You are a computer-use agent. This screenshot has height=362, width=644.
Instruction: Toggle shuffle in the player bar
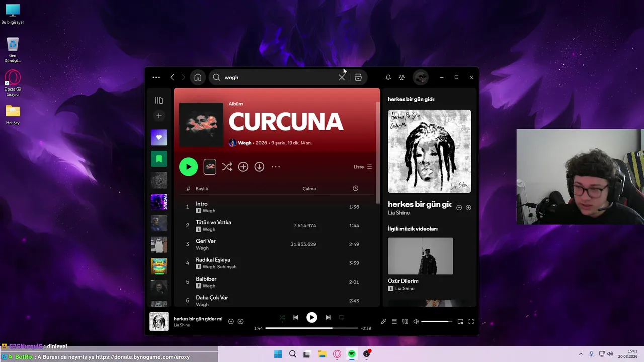(x=282, y=318)
